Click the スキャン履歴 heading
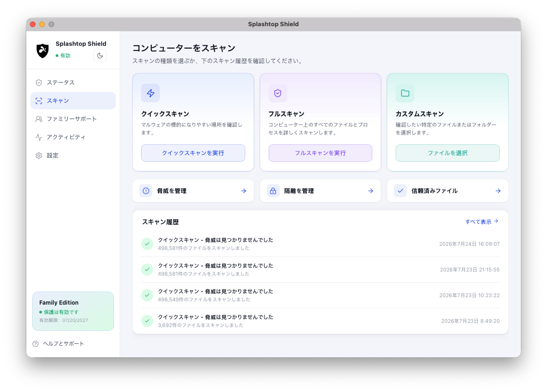 click(161, 222)
